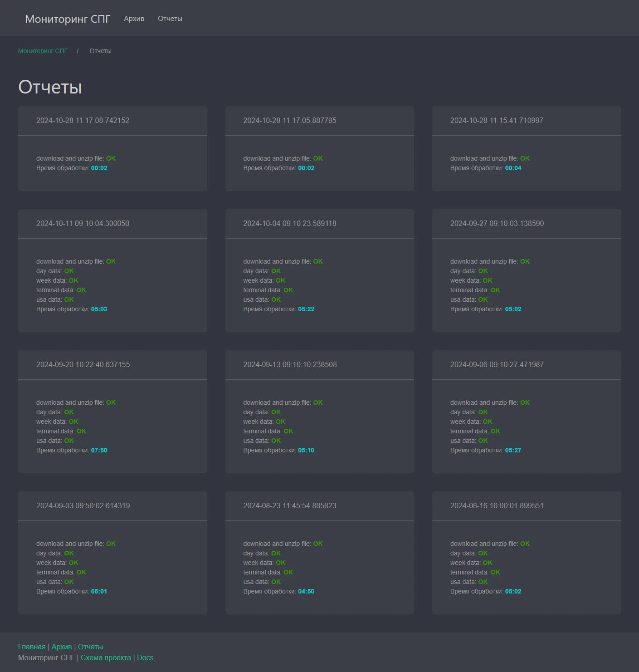Screen dimensions: 639x672
Task: Open the Архив link in footer
Action: [62, 647]
